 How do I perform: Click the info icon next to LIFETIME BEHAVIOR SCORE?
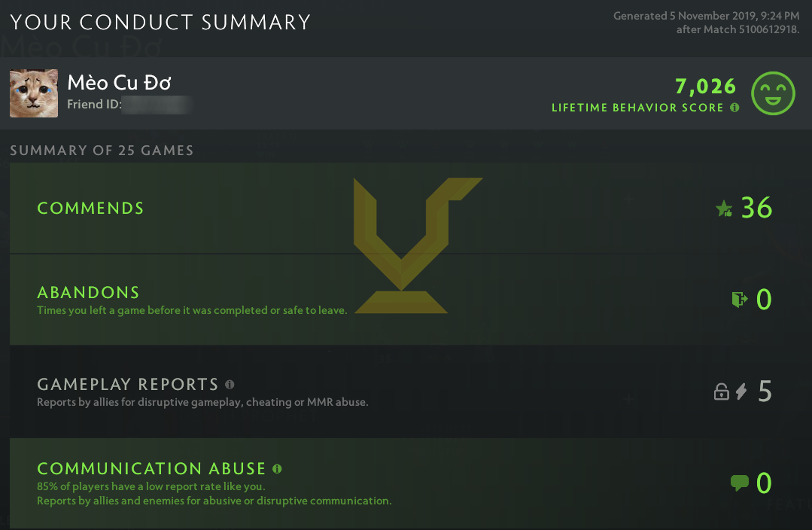734,108
